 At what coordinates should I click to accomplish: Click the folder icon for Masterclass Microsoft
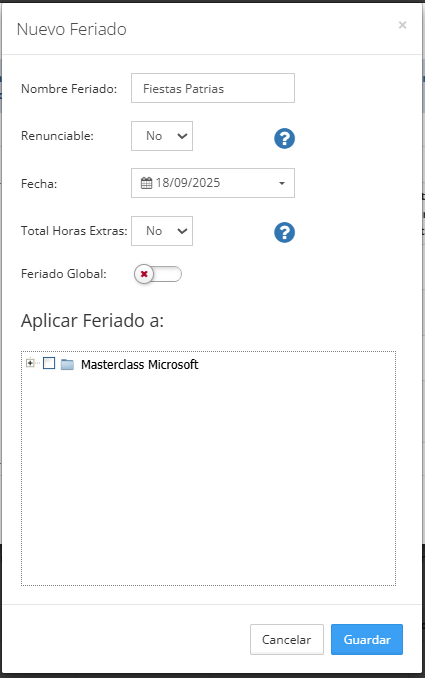coord(67,365)
